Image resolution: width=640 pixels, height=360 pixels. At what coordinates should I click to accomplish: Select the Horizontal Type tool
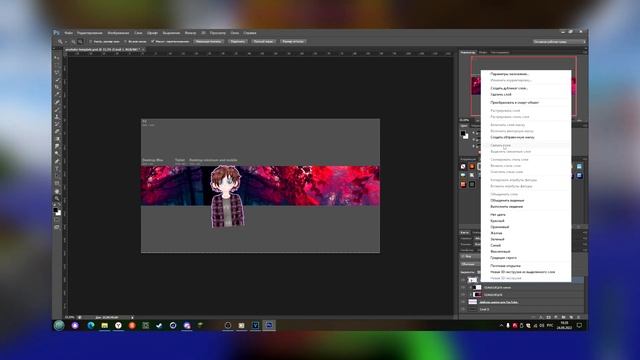pyautogui.click(x=57, y=168)
